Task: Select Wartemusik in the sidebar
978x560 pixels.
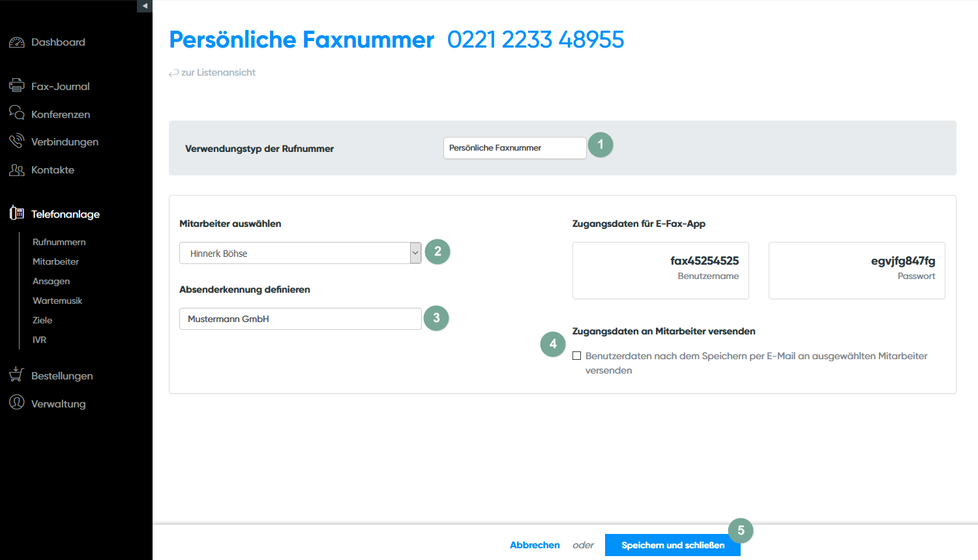Action: [x=57, y=301]
